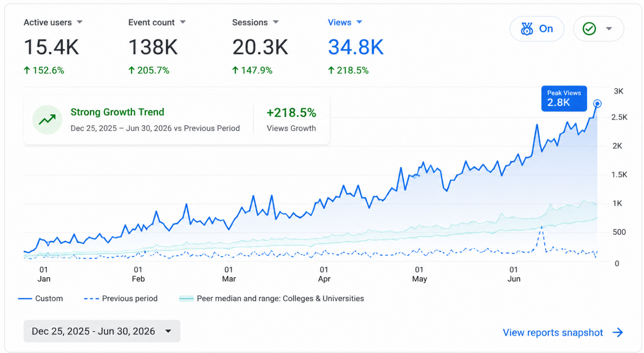Click Peer median and range legend label
Screen dimensions: 644x353
[281, 298]
